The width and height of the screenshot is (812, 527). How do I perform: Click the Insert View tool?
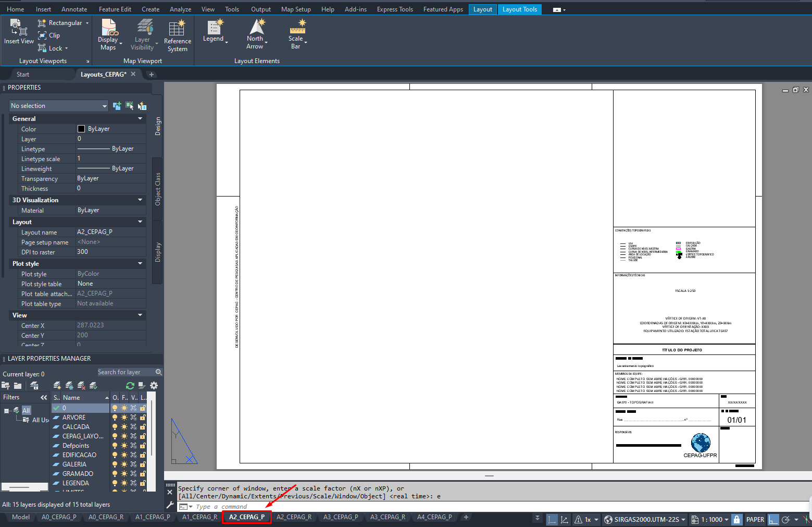(x=19, y=32)
